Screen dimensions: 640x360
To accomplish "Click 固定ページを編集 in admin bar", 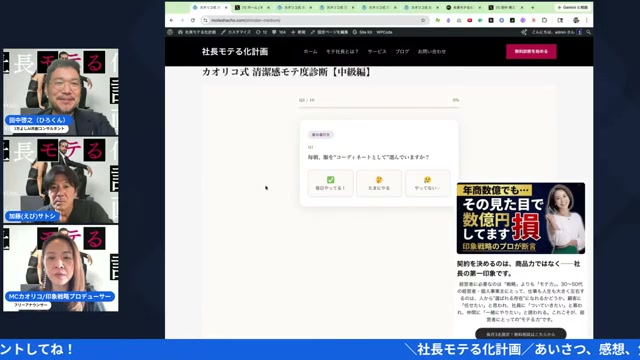I will (x=329, y=32).
